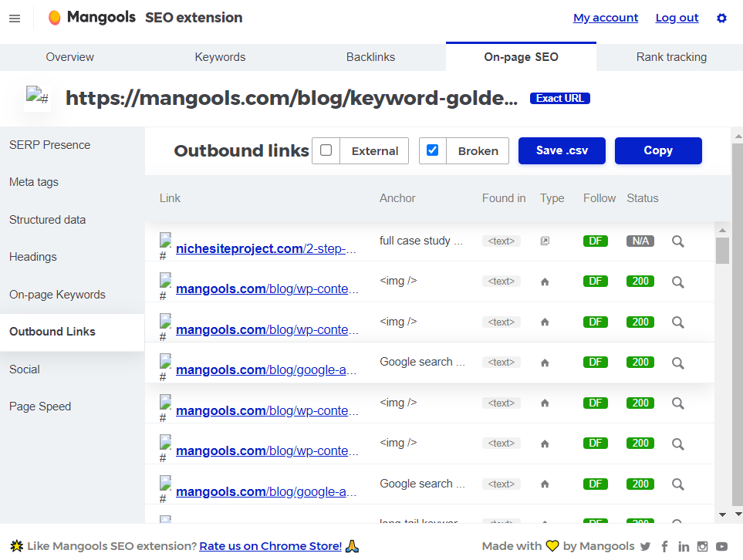The image size is (743, 560).
Task: Open Rate us on Chrome Store link
Action: point(271,546)
